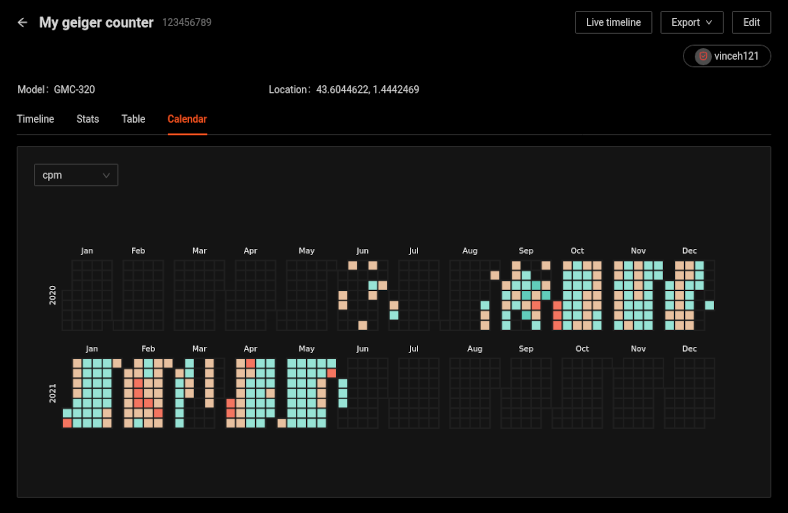Screen dimensions: 788x513
Task: Switch to the Timeline tab
Action: click(x=35, y=119)
